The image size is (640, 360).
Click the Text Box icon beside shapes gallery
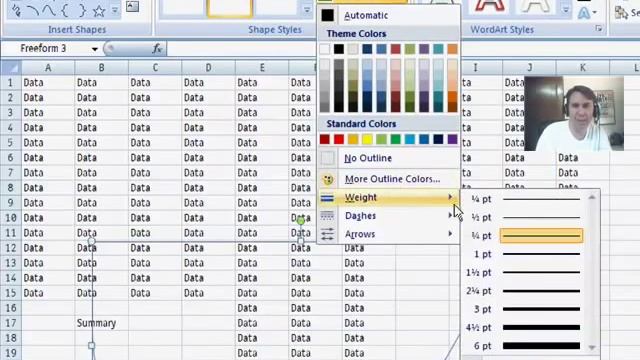[132, 6]
